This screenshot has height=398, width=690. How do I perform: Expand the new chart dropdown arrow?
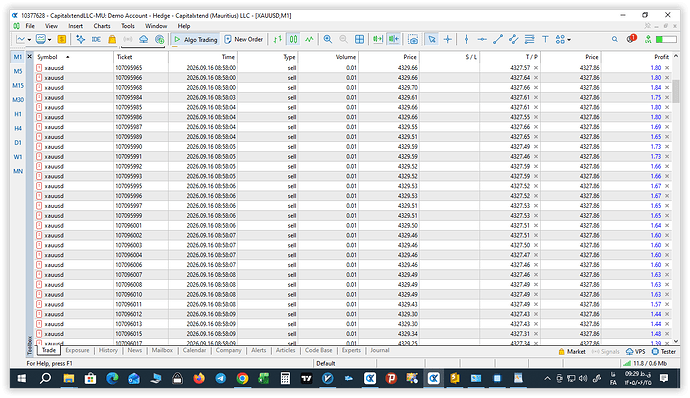(29, 40)
